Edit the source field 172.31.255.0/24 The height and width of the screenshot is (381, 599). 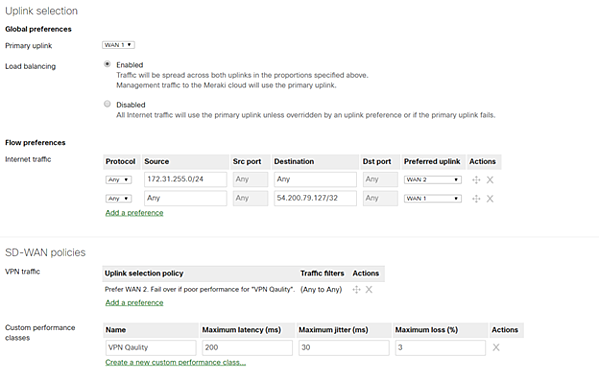tap(186, 179)
